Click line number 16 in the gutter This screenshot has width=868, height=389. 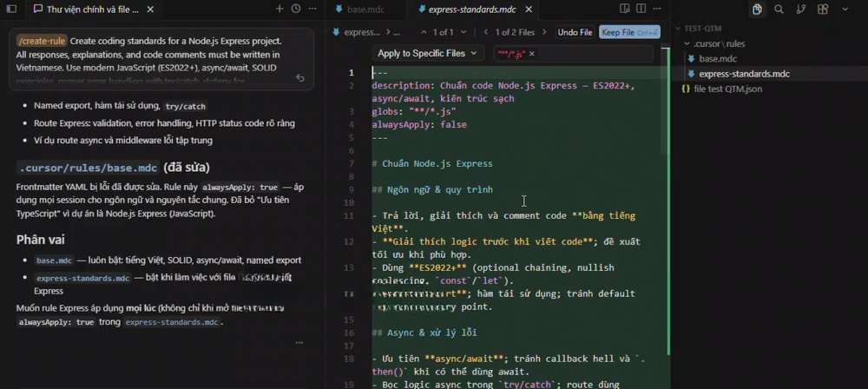pyautogui.click(x=349, y=333)
